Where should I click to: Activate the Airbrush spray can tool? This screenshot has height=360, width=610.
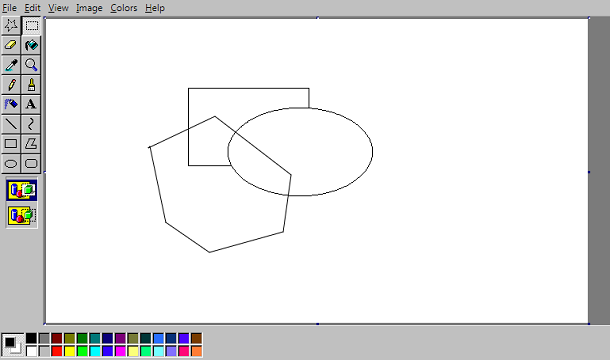click(x=11, y=104)
